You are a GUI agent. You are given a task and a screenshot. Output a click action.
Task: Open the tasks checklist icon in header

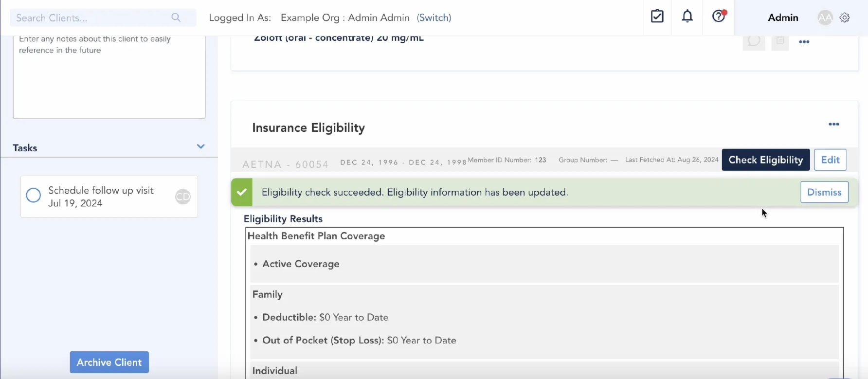[657, 17]
